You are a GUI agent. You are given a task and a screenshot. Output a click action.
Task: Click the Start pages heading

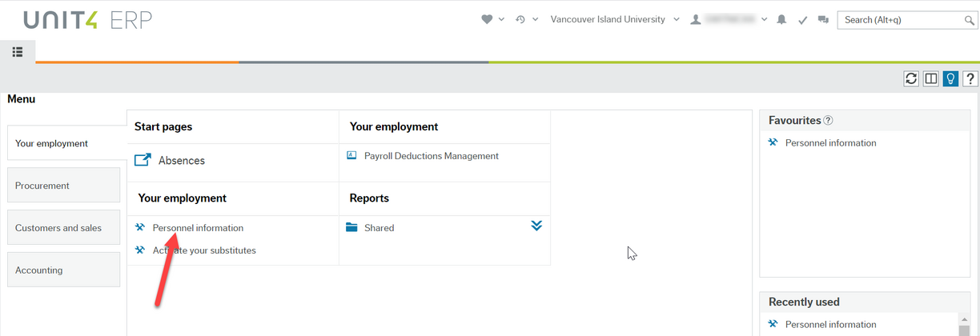point(163,126)
